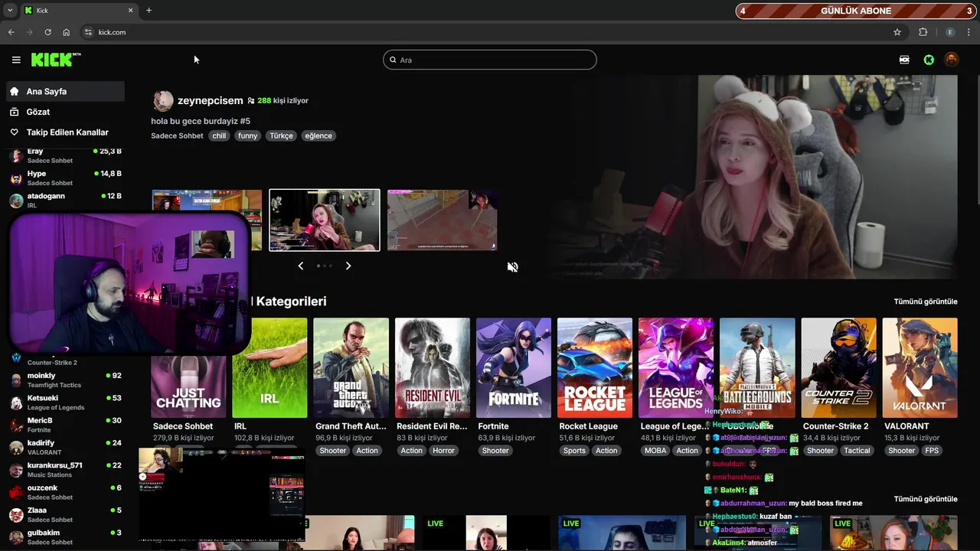This screenshot has width=980, height=551.
Task: Select the Türkçe tag
Action: point(281,135)
